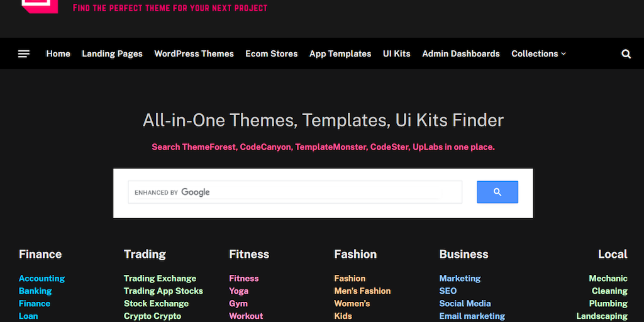Screen dimensions: 644x322
Task: Click the SEO link under Business
Action: click(x=448, y=291)
